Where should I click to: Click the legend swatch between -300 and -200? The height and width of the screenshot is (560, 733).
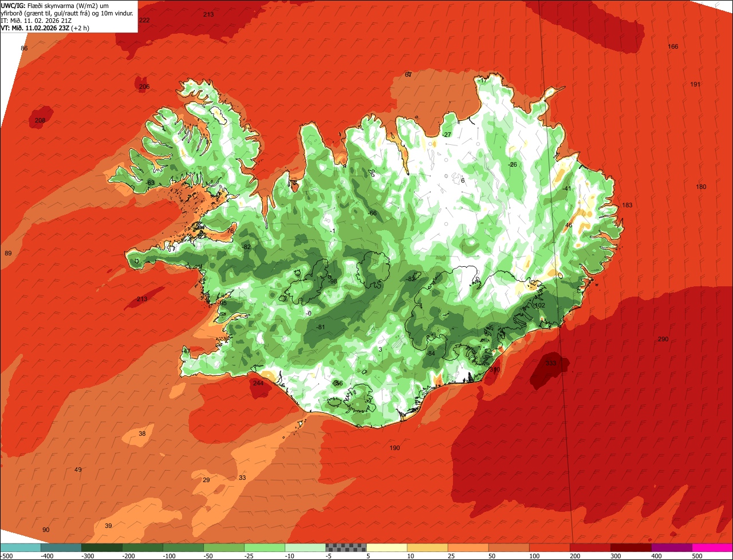tap(102, 547)
